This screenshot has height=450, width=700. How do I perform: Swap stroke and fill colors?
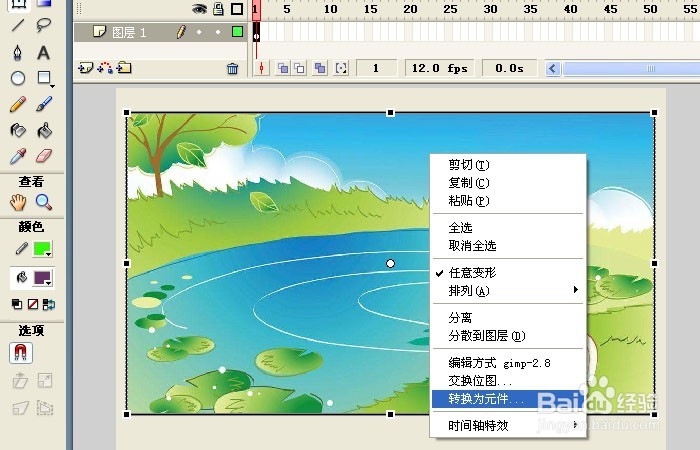pos(49,304)
